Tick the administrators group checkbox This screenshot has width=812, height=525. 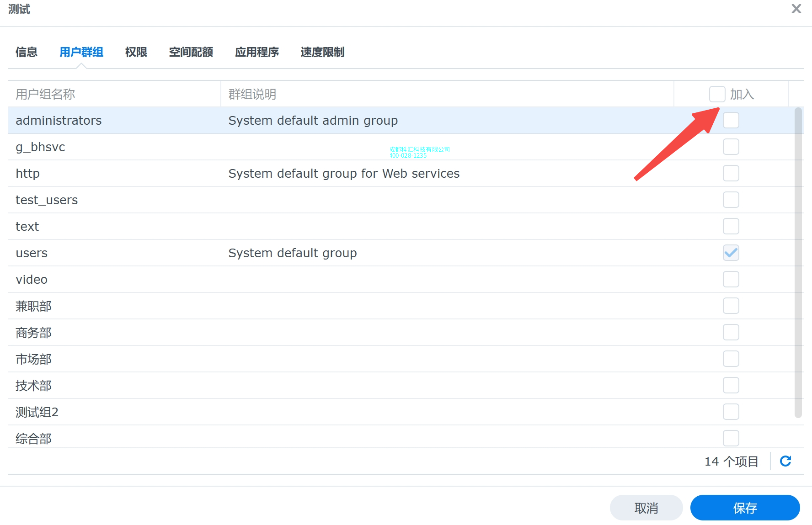[x=731, y=121]
